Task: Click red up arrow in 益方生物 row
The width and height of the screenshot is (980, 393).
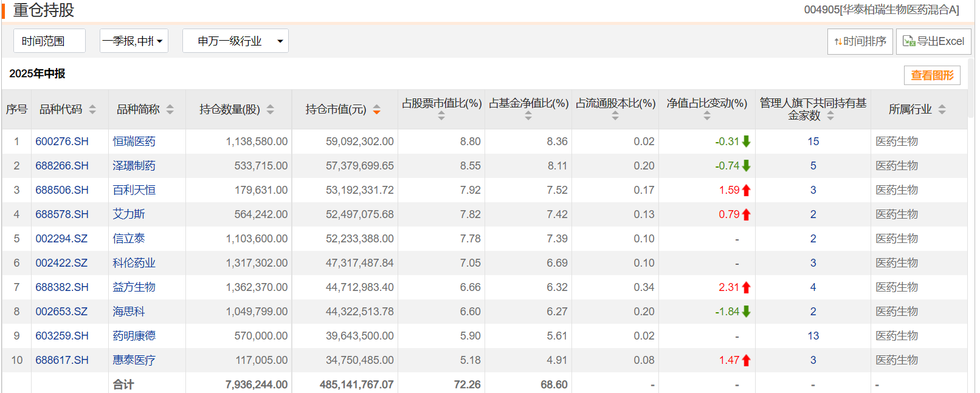Action: (747, 287)
